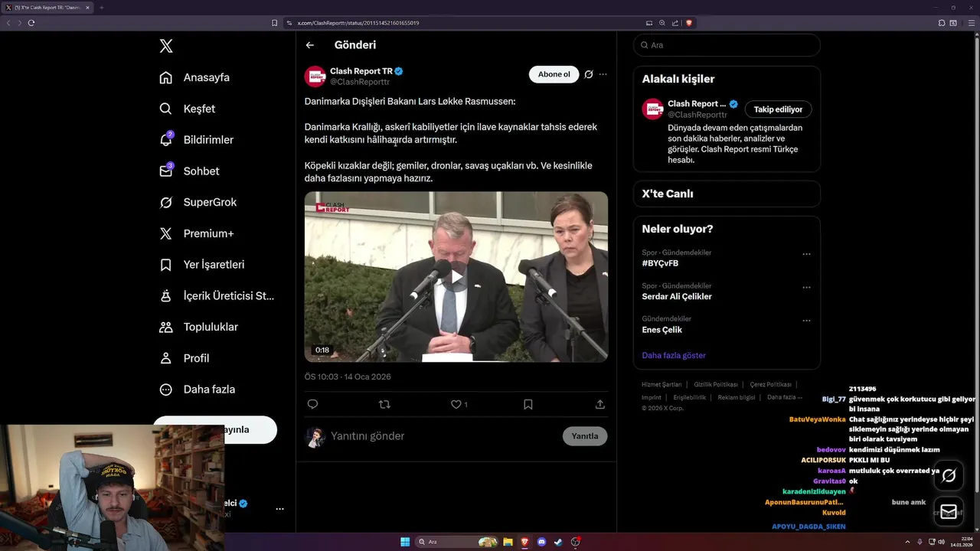Click the Topluluklar communities icon

(165, 327)
